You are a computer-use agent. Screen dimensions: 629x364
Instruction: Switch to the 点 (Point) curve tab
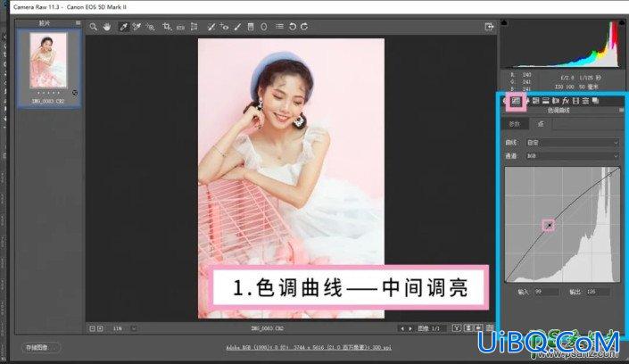pyautogui.click(x=541, y=124)
